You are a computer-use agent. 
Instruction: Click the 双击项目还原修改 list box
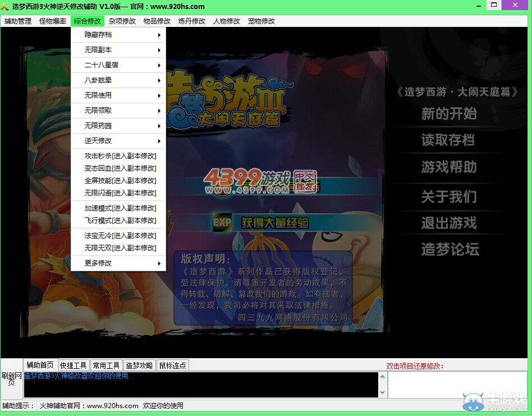click(458, 385)
